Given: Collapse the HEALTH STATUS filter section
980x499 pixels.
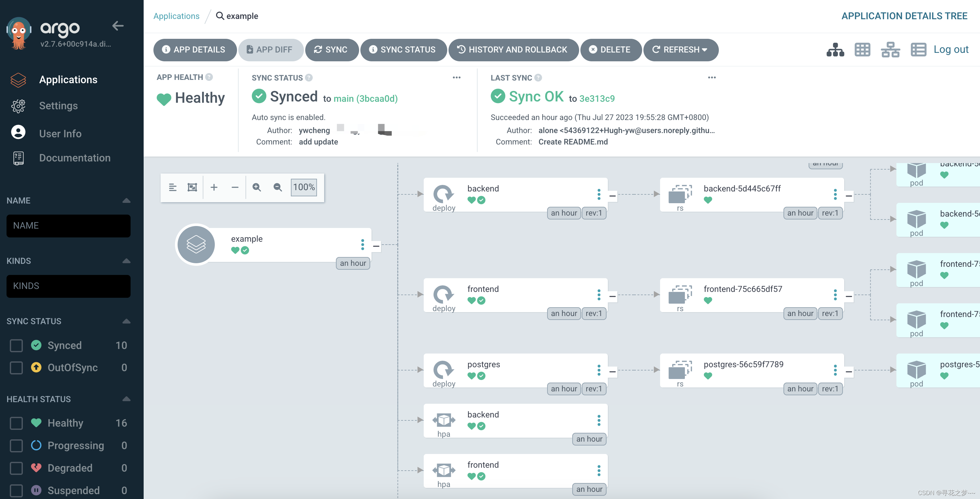Looking at the screenshot, I should pyautogui.click(x=126, y=399).
